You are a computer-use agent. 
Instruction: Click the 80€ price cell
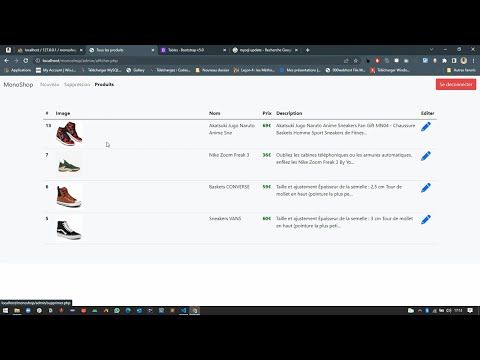[x=267, y=219]
